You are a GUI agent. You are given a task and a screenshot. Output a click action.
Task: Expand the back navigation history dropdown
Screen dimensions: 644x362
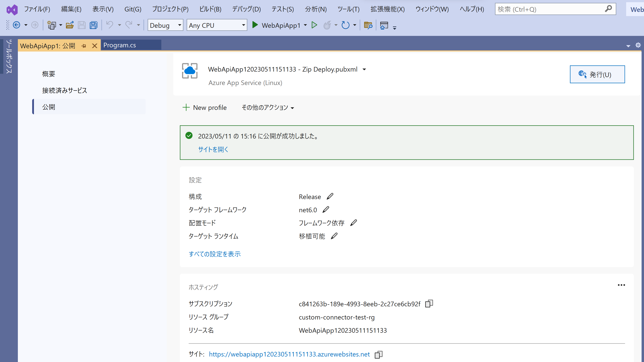point(26,25)
